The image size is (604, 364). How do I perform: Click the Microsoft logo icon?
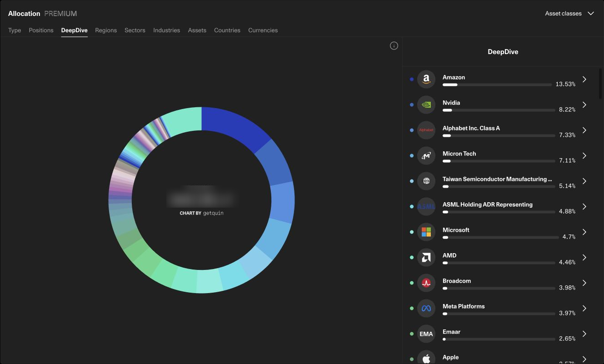click(x=426, y=232)
